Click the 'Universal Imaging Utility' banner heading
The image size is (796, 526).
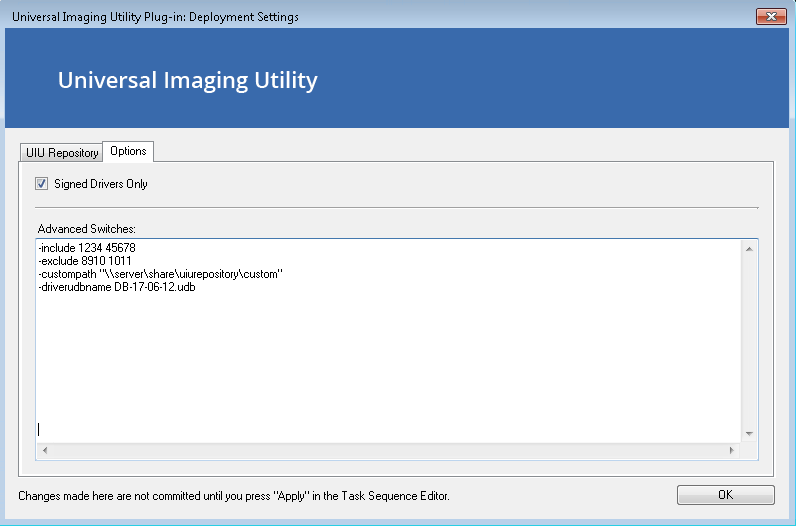tap(187, 80)
